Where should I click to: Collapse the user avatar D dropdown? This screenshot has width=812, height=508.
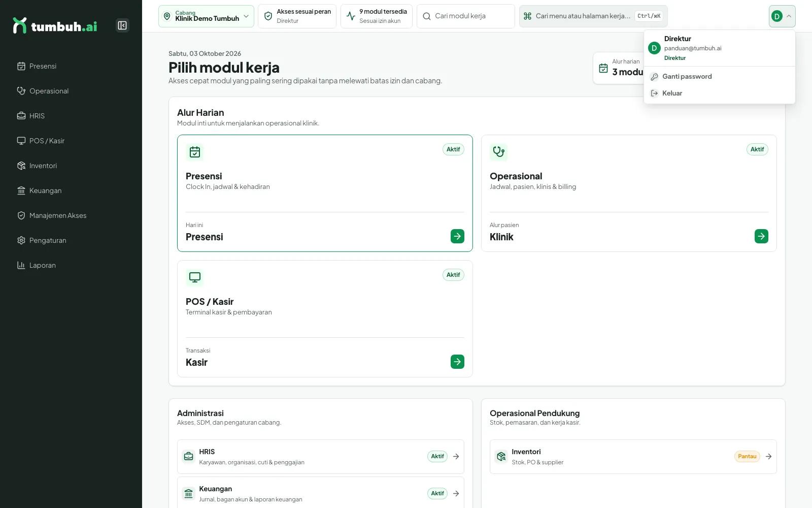[782, 16]
